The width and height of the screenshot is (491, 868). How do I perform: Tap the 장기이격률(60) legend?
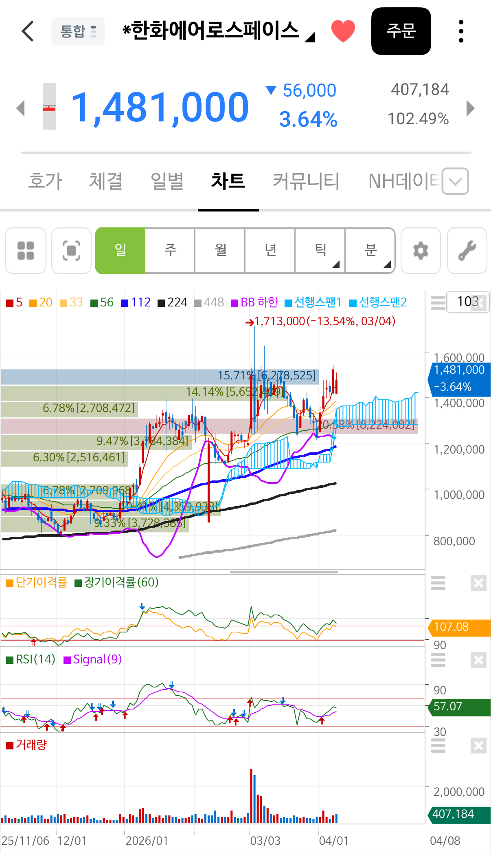point(117,582)
